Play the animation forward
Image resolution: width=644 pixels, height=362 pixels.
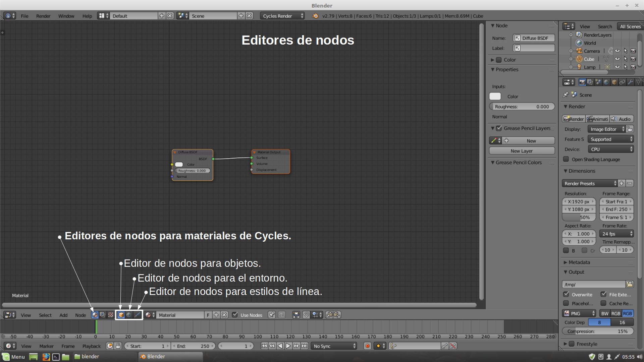point(288,346)
